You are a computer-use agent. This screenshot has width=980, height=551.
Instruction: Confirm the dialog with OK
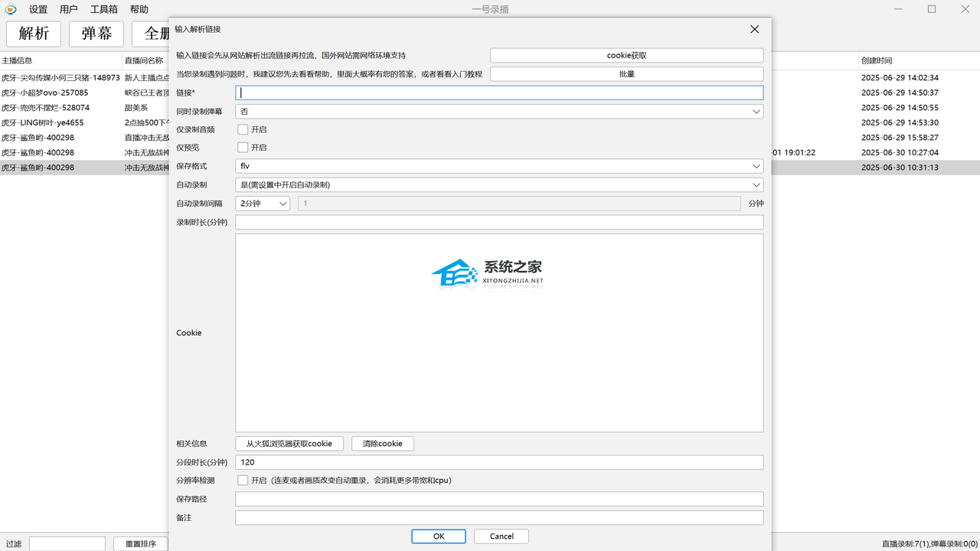tap(438, 536)
